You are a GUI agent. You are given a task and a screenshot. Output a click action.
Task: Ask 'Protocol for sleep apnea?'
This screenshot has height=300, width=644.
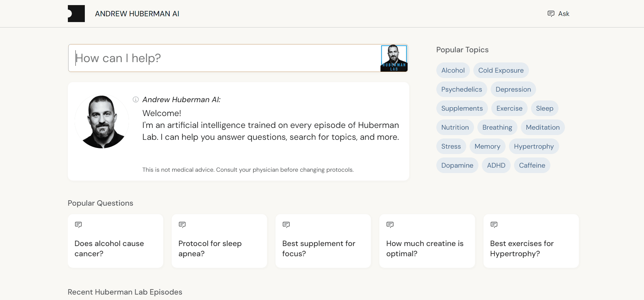tap(219, 241)
